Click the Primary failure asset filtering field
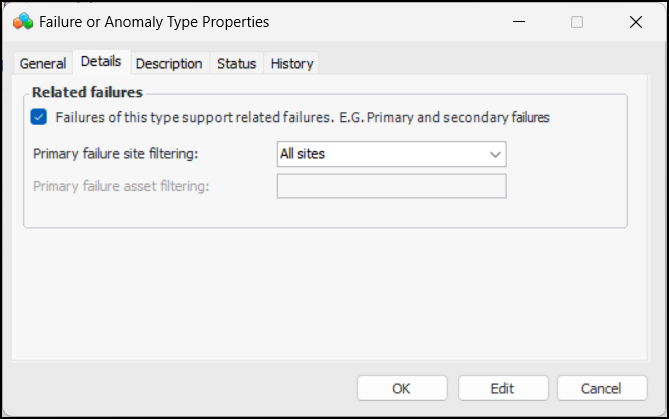669x419 pixels. click(x=391, y=186)
